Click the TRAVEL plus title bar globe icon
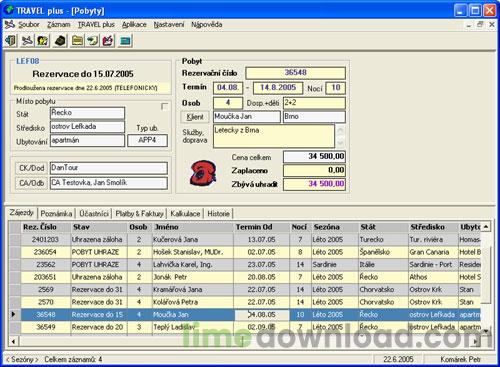Viewport: 500px width, 367px height. point(8,10)
